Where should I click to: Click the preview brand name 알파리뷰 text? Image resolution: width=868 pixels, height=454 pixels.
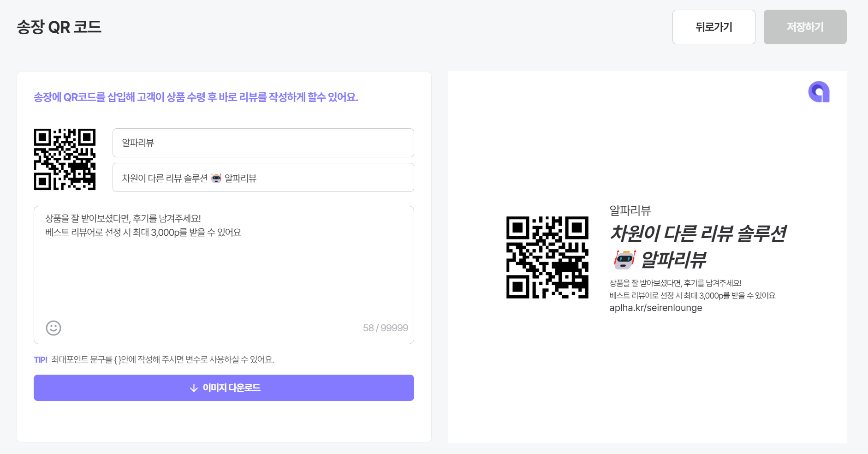pos(630,210)
